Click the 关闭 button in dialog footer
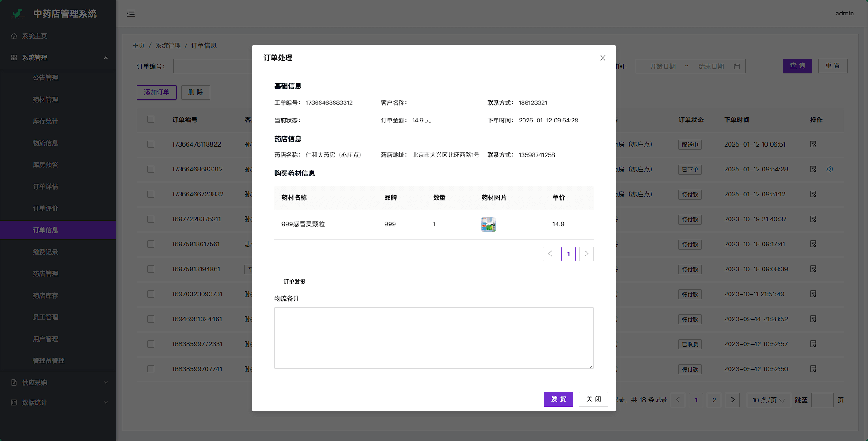 (593, 399)
